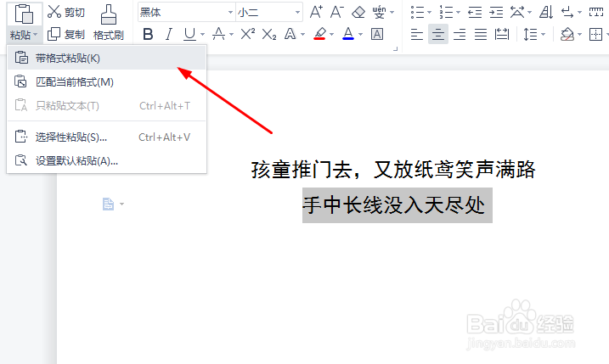
Task: Click the 复制 (Copy) button
Action: click(x=65, y=35)
